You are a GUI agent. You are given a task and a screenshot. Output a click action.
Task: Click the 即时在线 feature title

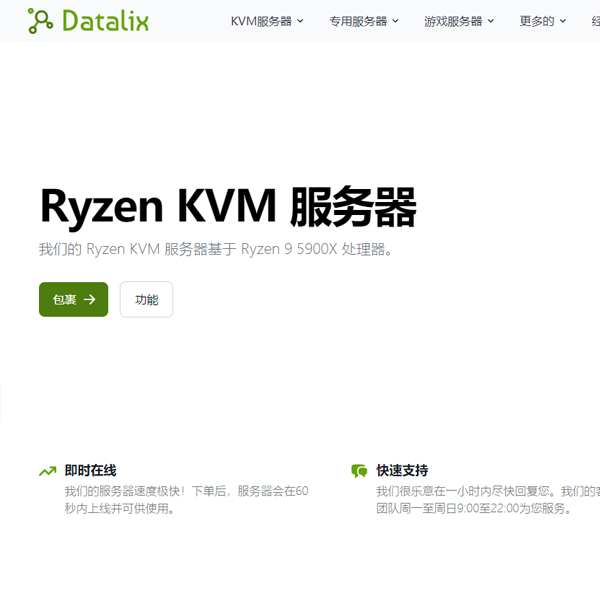click(90, 470)
